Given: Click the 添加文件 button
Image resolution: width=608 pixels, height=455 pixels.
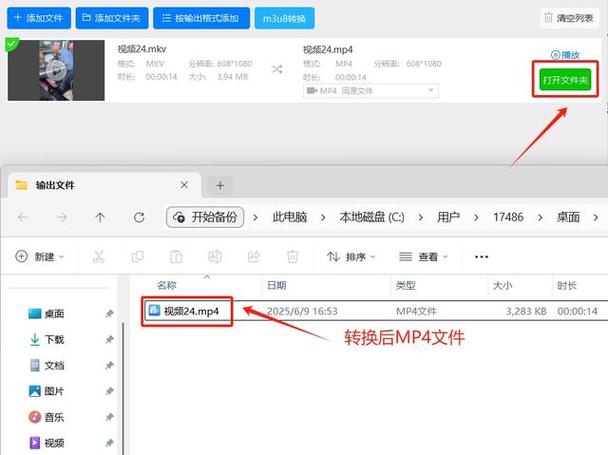Looking at the screenshot, I should click(x=39, y=18).
